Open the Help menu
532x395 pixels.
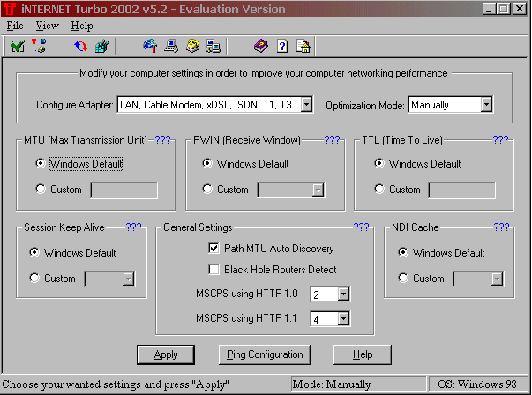pyautogui.click(x=82, y=26)
